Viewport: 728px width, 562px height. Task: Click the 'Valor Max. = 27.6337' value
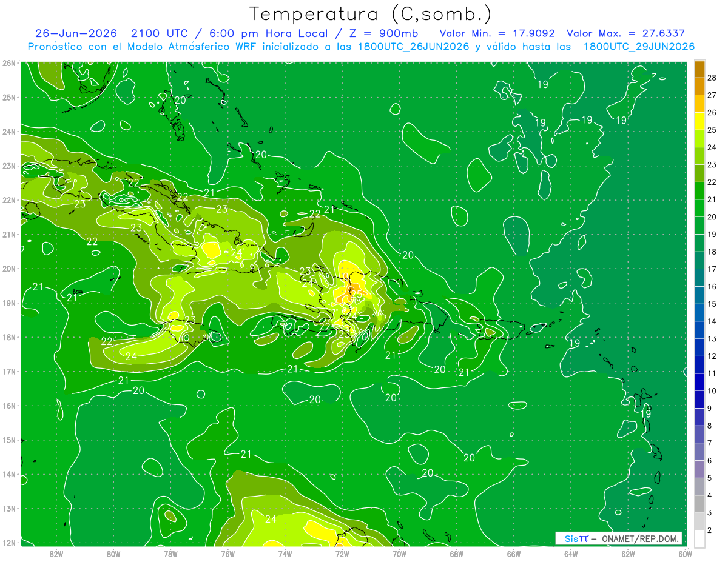click(626, 33)
